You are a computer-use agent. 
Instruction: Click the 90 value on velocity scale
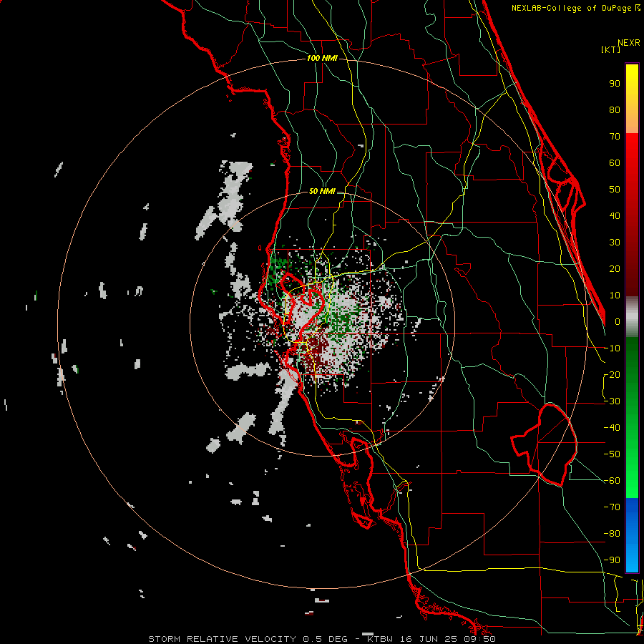coord(615,84)
